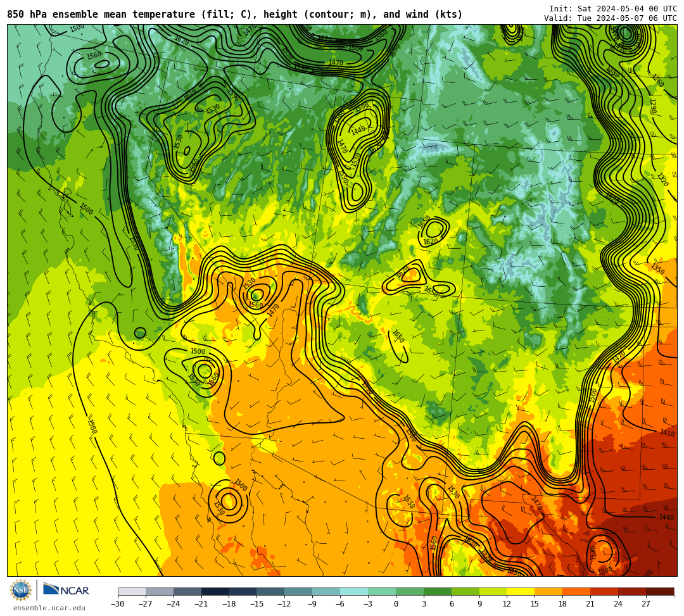The height and width of the screenshot is (616, 684).
Task: Click the 0 colorbar label
Action: tap(396, 604)
